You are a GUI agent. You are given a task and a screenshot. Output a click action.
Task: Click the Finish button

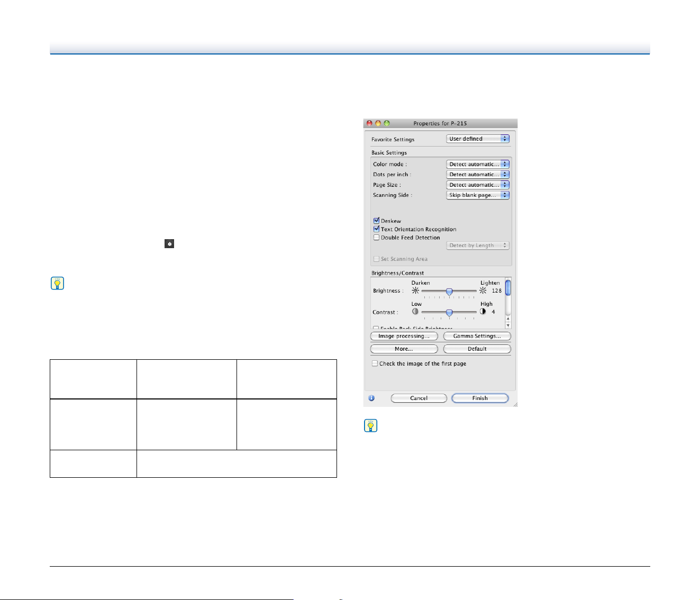480,398
